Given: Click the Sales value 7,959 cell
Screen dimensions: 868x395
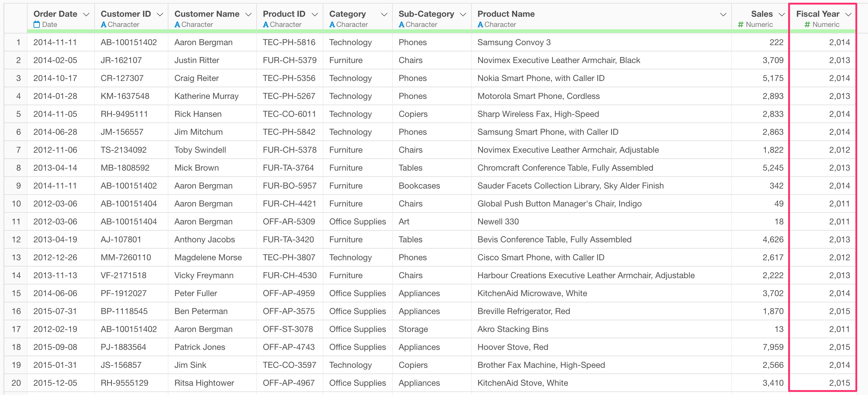Looking at the screenshot, I should tap(773, 347).
